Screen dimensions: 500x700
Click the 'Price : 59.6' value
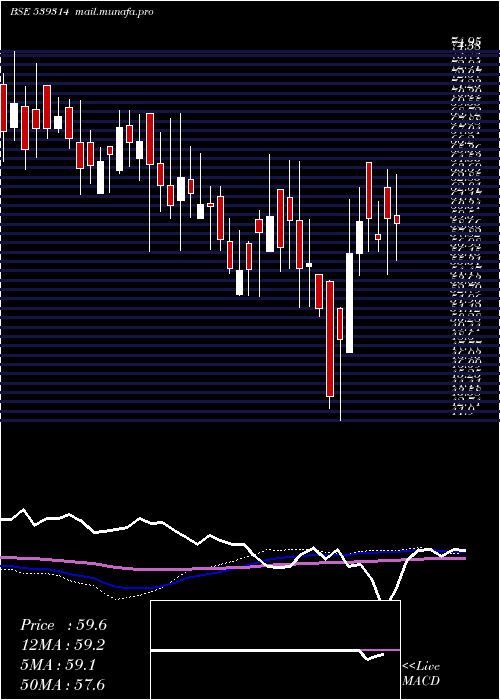click(x=63, y=625)
